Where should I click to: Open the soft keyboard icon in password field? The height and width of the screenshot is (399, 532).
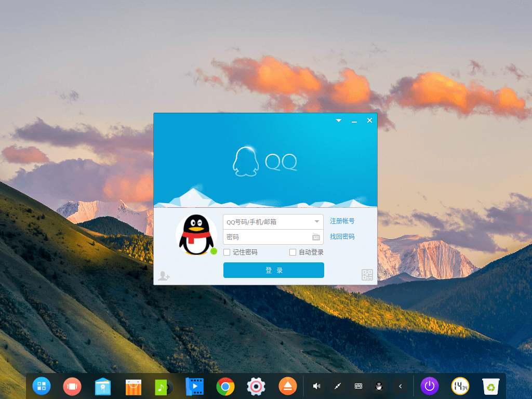316,237
